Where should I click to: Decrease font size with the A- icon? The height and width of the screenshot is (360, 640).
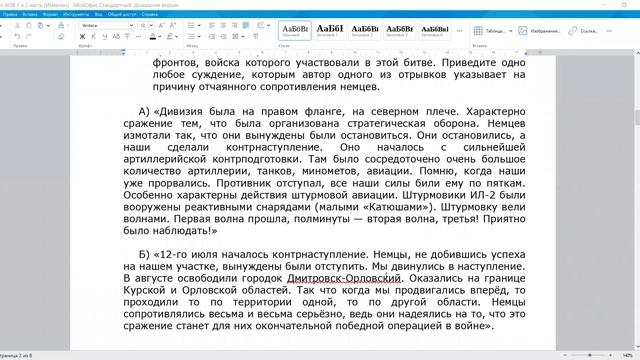(162, 25)
